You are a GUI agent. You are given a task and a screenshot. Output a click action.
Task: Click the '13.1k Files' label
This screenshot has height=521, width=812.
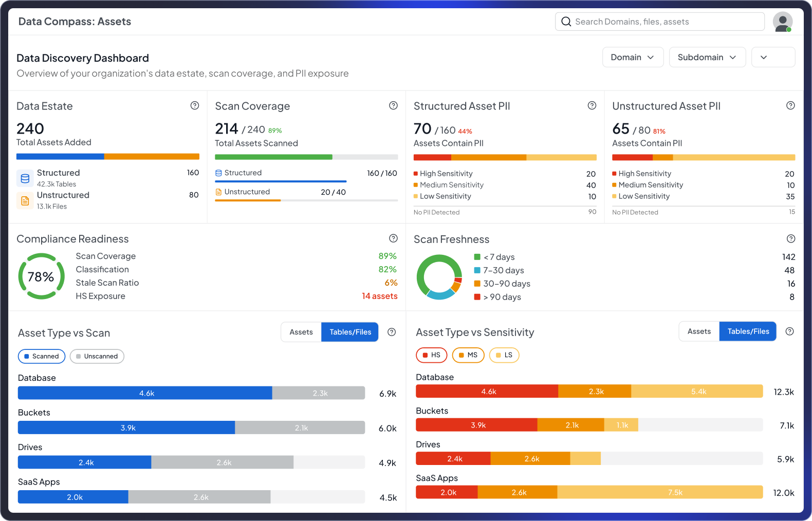coord(52,206)
